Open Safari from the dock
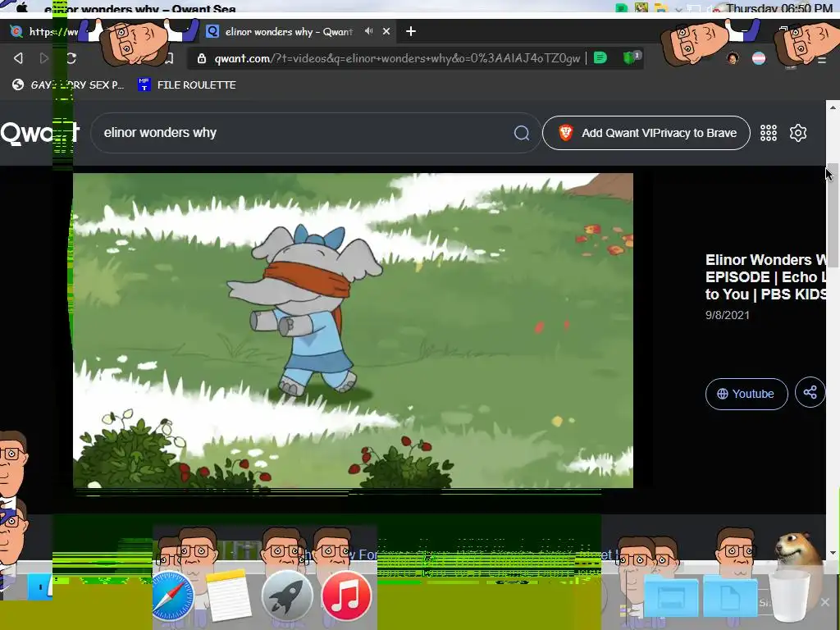Screen dimensions: 840x630 click(172, 596)
